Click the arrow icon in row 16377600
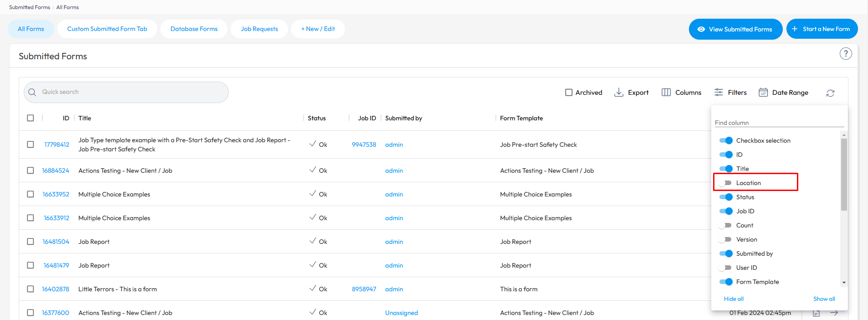 tap(834, 313)
